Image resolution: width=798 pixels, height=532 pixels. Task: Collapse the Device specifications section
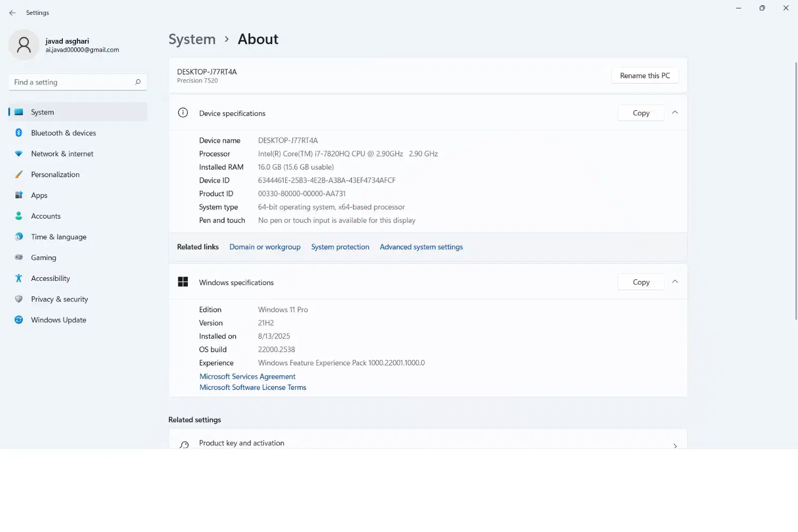(675, 113)
